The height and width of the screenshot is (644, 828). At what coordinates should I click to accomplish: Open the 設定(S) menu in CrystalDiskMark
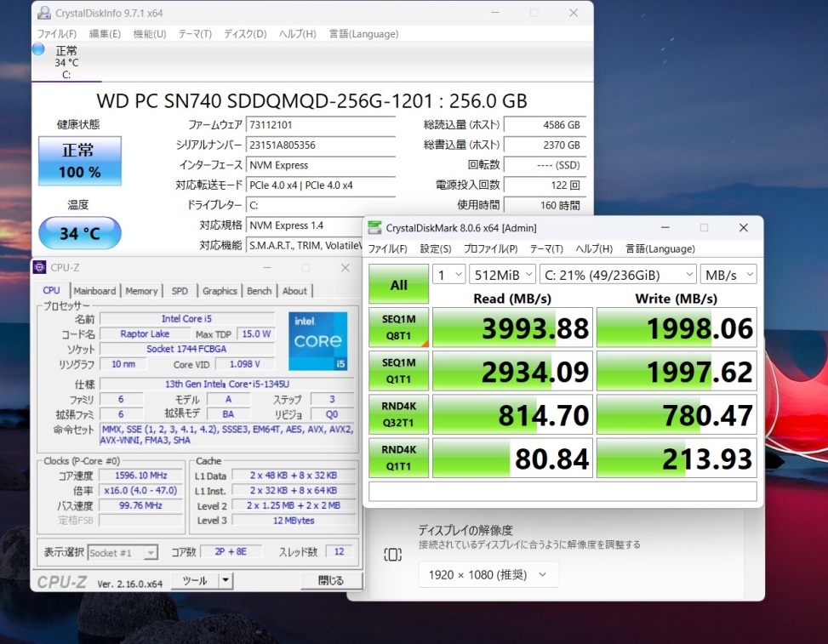pos(436,248)
